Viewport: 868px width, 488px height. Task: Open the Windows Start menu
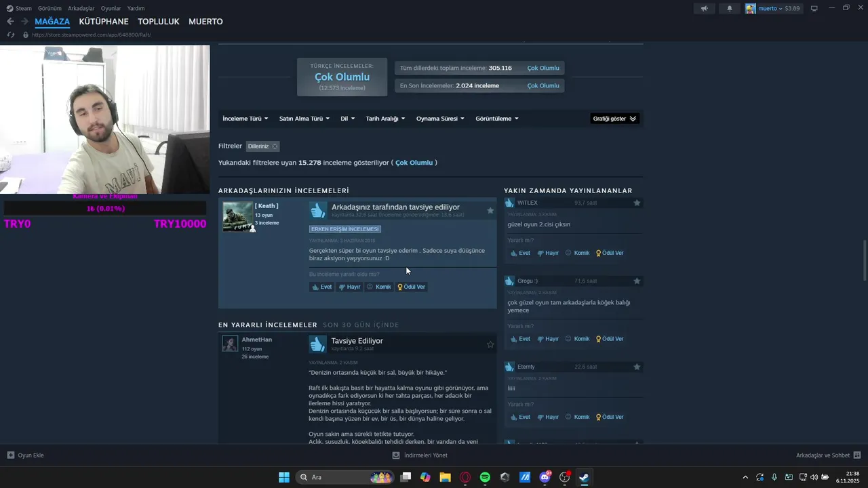[284, 477]
